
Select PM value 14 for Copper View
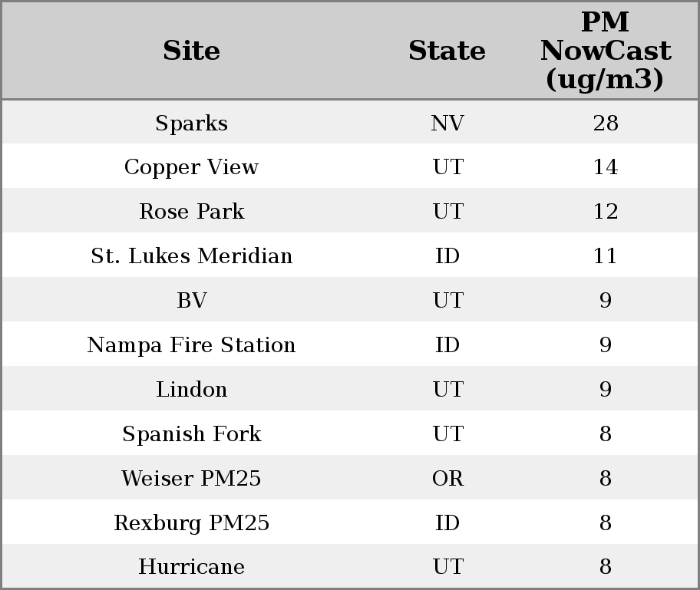tap(605, 167)
